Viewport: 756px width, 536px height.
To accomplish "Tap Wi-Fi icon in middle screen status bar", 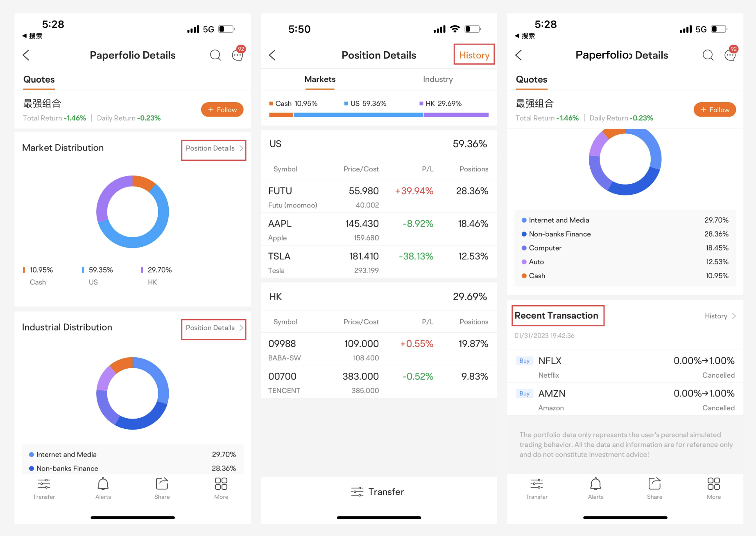I will [455, 29].
